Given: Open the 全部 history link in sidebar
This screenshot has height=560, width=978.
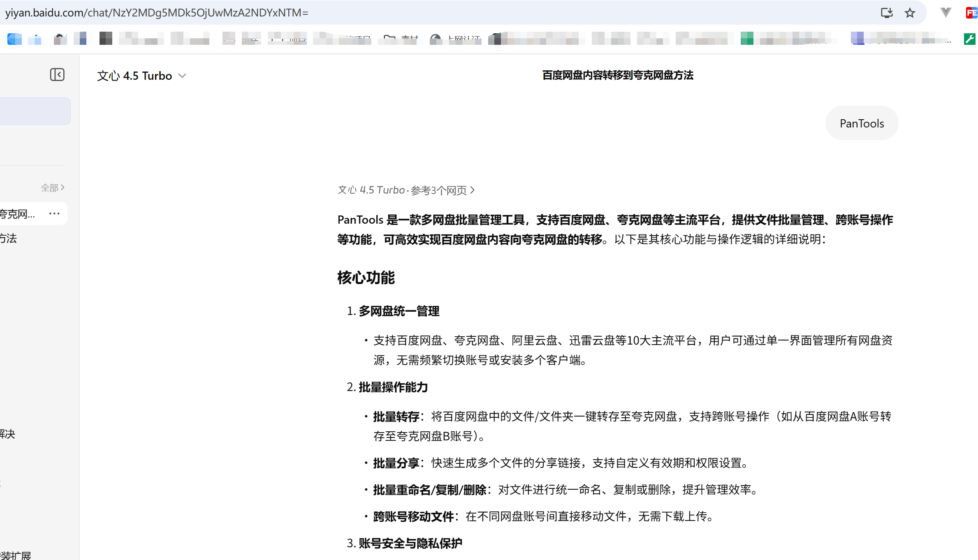Looking at the screenshot, I should 53,188.
